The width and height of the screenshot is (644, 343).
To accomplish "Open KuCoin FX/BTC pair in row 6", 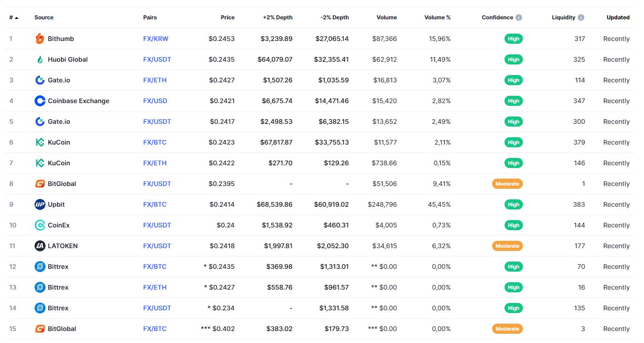I will [155, 142].
